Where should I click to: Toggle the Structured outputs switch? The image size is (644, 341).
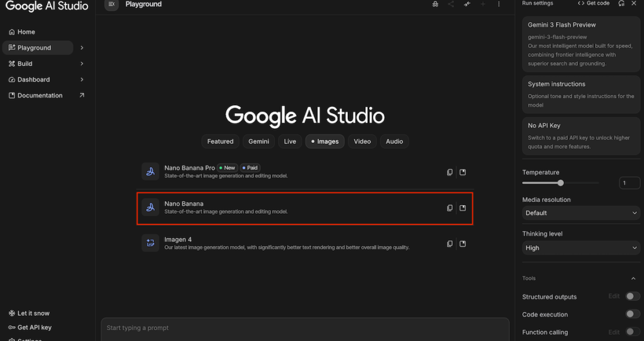coord(632,296)
